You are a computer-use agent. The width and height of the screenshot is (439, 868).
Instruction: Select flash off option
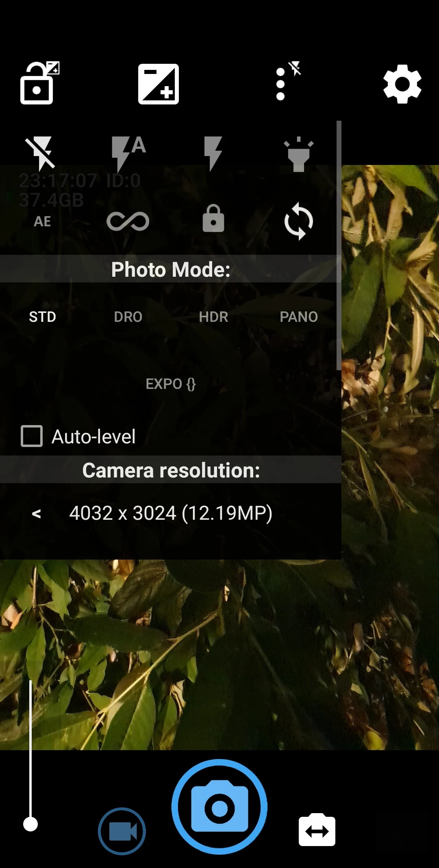pyautogui.click(x=41, y=153)
